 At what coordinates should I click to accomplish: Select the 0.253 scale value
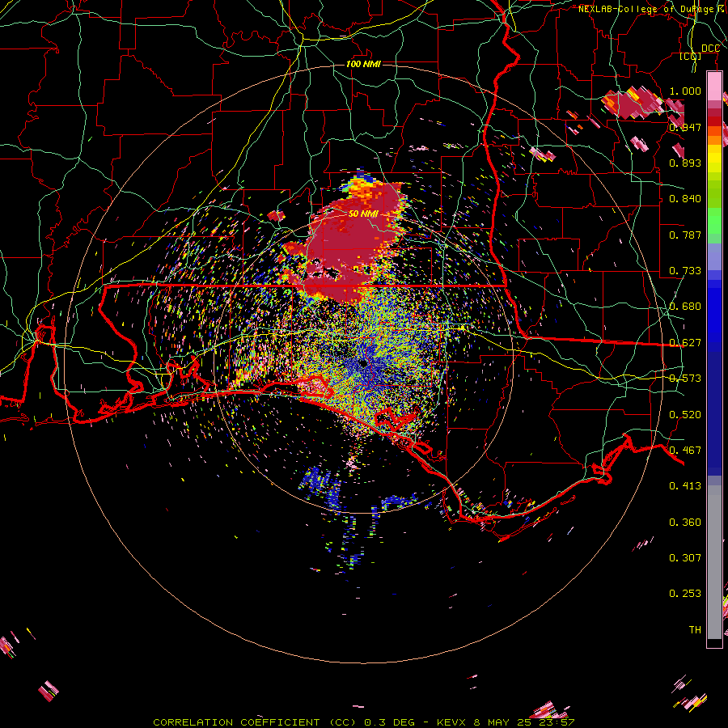point(685,594)
